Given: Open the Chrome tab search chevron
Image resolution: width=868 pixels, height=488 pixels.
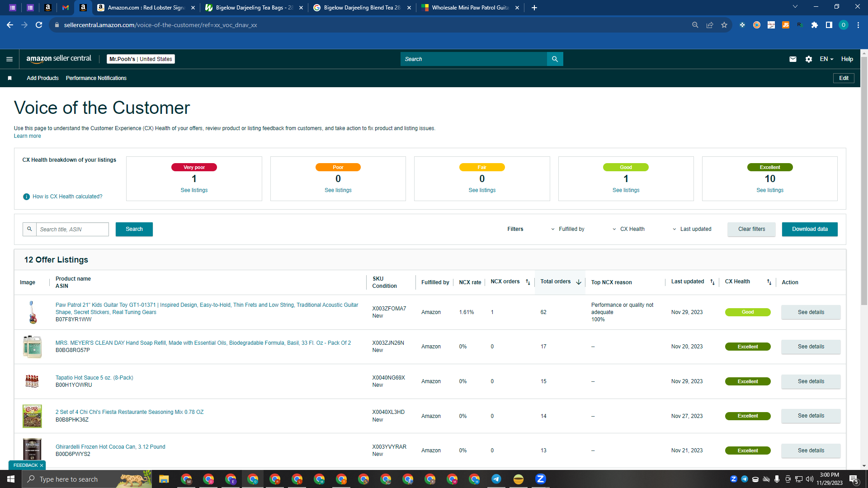Looking at the screenshot, I should point(795,7).
